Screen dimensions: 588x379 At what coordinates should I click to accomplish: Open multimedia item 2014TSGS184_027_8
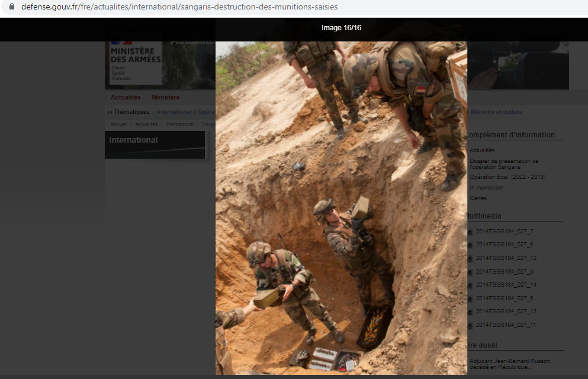tap(505, 245)
